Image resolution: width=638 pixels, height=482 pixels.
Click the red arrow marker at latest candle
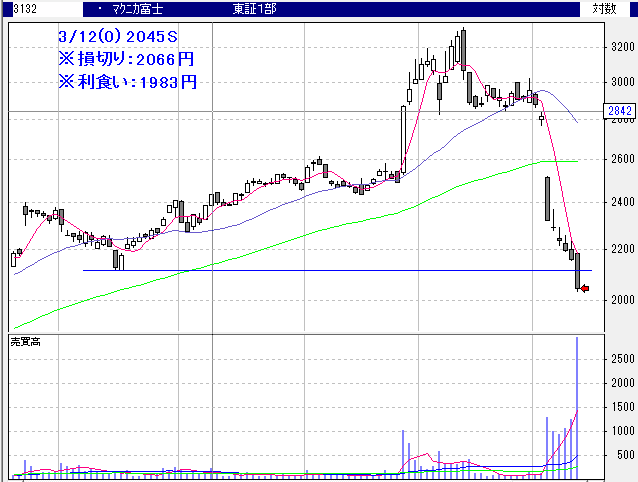point(586,289)
